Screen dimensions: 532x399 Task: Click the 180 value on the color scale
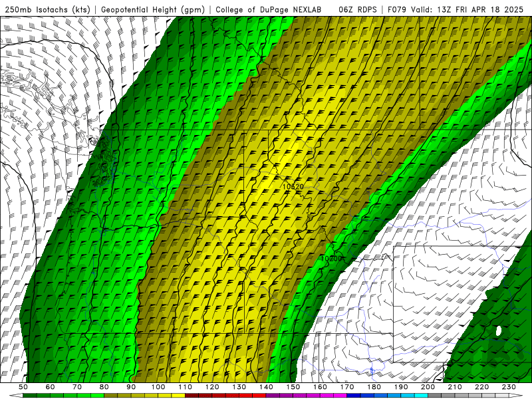pyautogui.click(x=374, y=387)
